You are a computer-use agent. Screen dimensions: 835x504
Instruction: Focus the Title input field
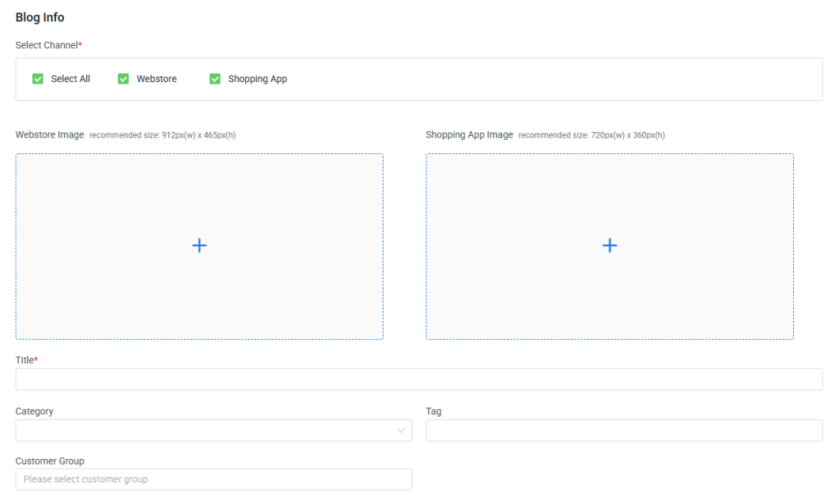click(419, 379)
